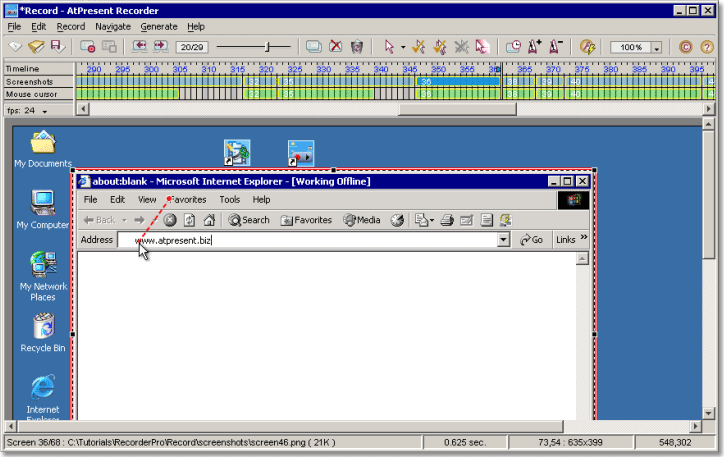Open the 100% zoom dropdown

point(656,48)
